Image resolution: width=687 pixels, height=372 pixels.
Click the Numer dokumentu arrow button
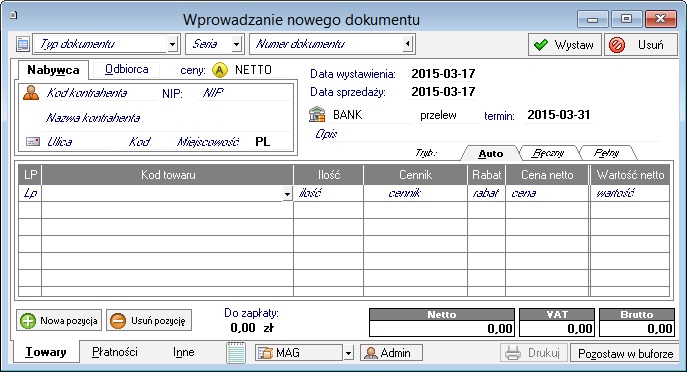point(408,44)
